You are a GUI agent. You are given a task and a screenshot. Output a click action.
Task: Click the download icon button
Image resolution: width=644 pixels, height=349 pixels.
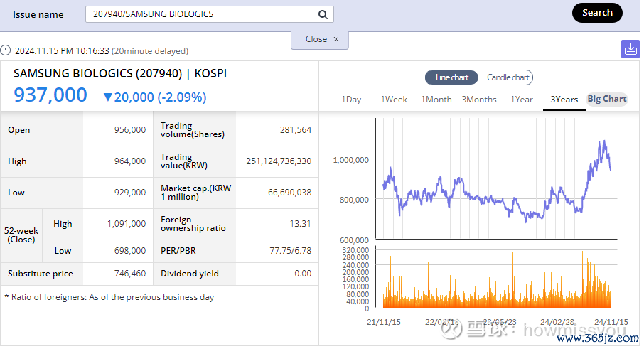[x=630, y=49]
